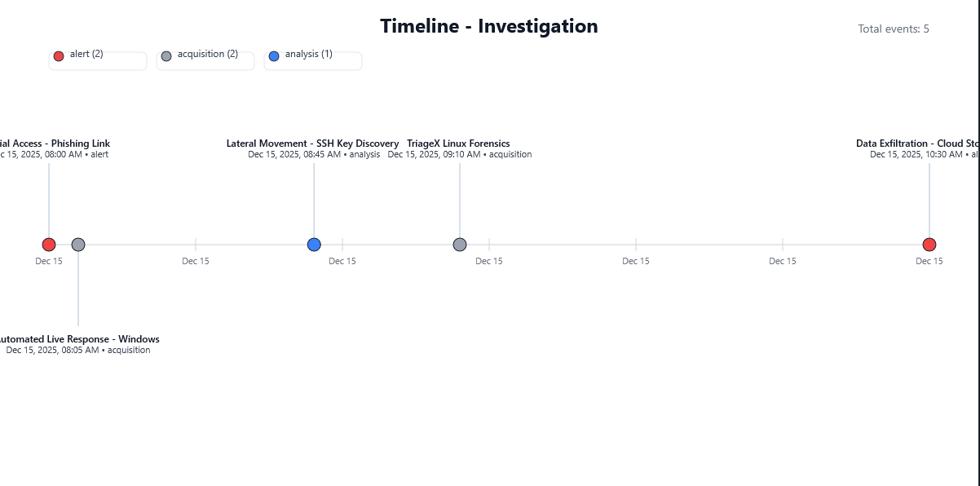Click the blue Lateral Movement event dot
The height and width of the screenshot is (486, 980).
314,244
